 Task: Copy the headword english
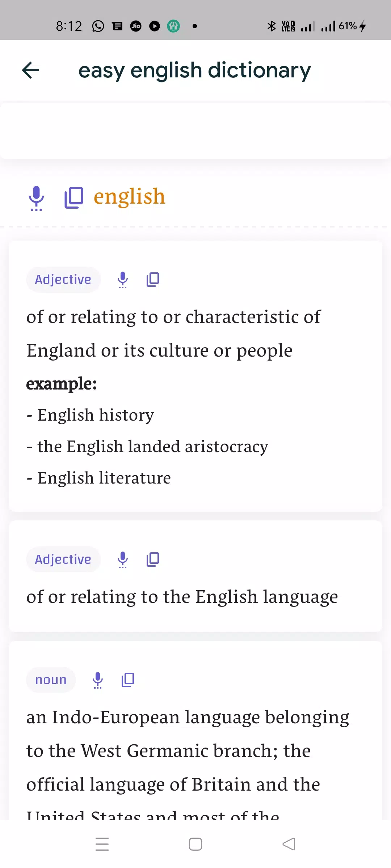(x=74, y=197)
